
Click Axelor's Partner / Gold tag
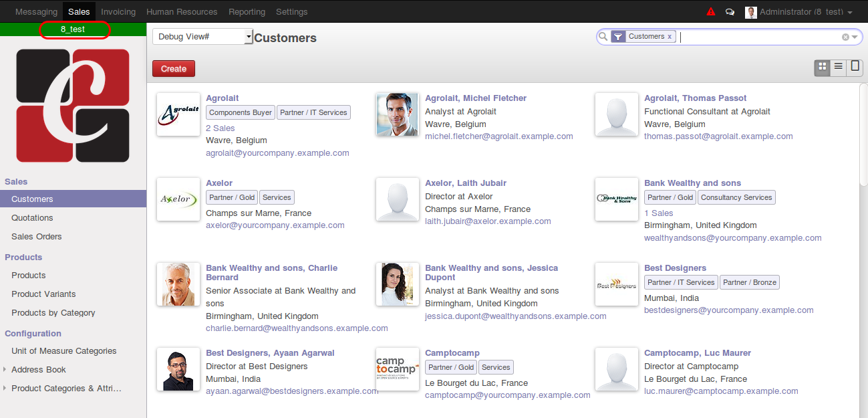tap(231, 197)
